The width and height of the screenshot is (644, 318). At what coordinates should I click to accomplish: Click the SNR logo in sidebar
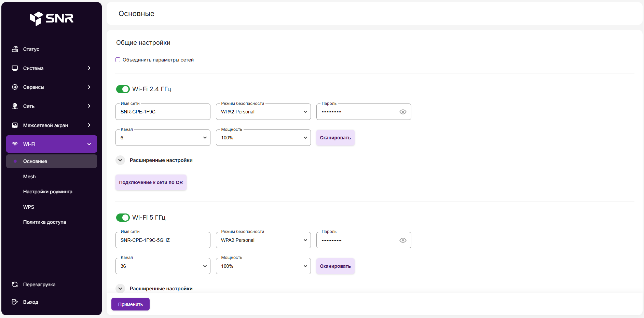[52, 18]
